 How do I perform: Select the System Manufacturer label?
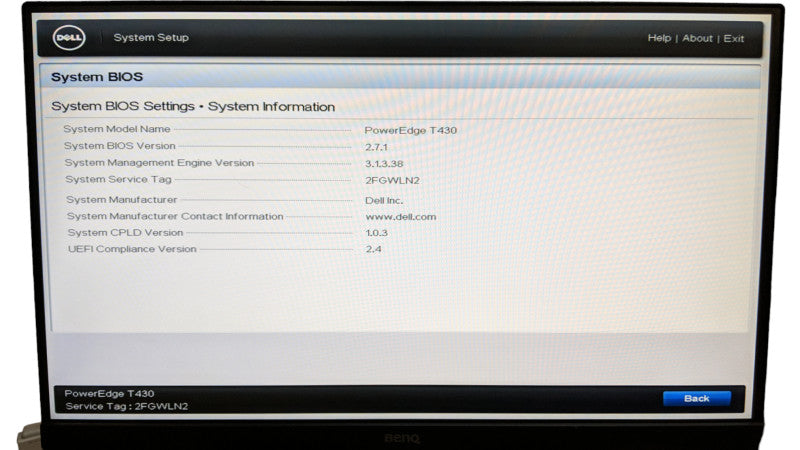[121, 199]
